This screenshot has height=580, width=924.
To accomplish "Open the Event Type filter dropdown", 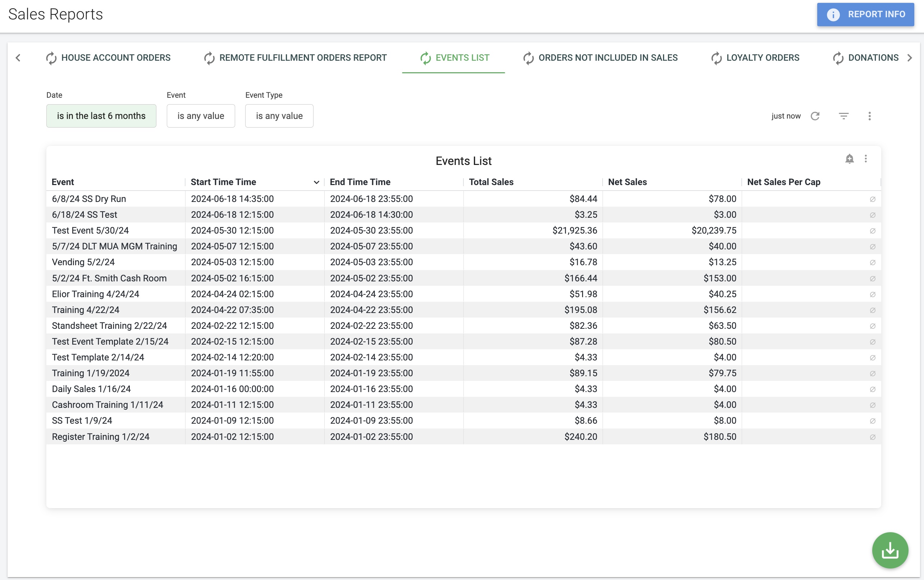I will (x=279, y=116).
